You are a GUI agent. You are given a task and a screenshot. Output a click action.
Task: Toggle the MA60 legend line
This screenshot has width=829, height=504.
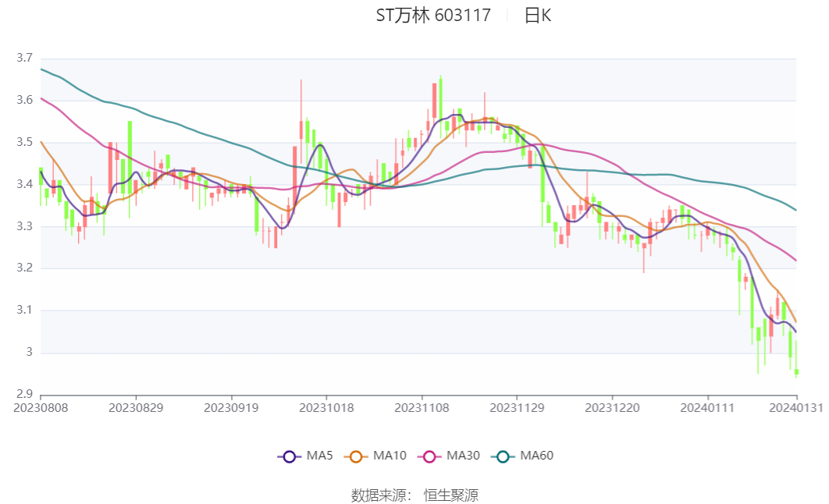pyautogui.click(x=522, y=456)
